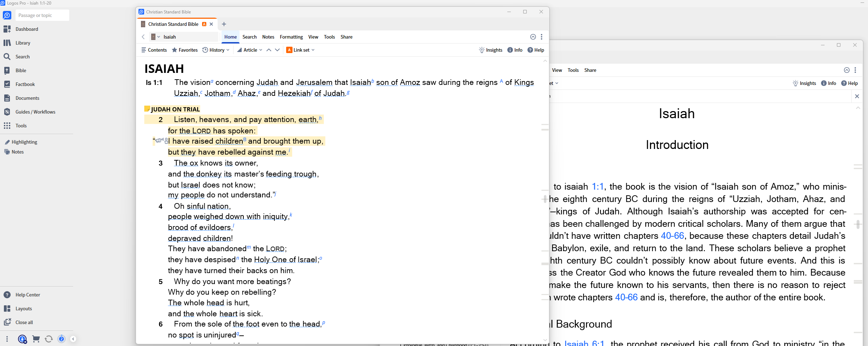Click the Jerusalem link in verse 1:1
Viewport: 868px width, 346px height.
click(314, 82)
